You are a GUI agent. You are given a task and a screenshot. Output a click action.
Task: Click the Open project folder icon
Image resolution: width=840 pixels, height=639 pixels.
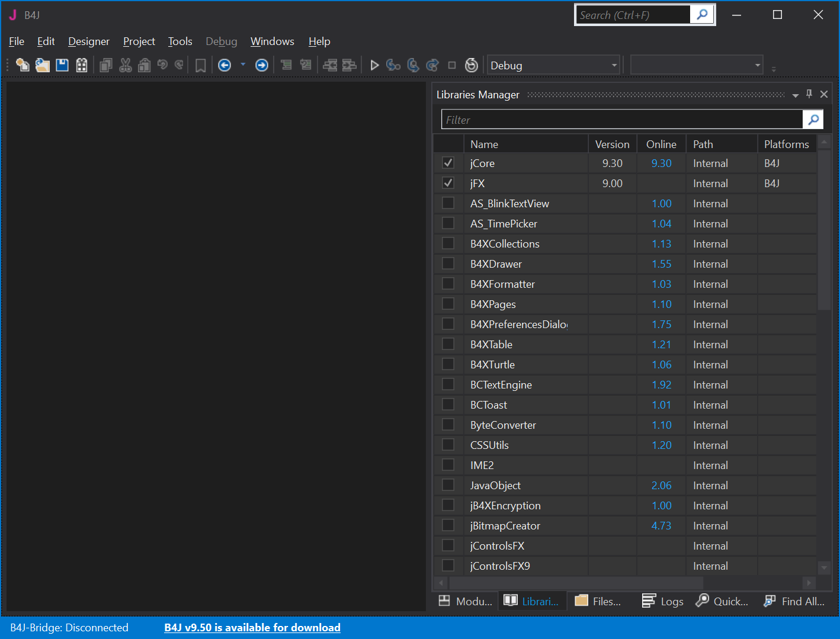pos(42,65)
